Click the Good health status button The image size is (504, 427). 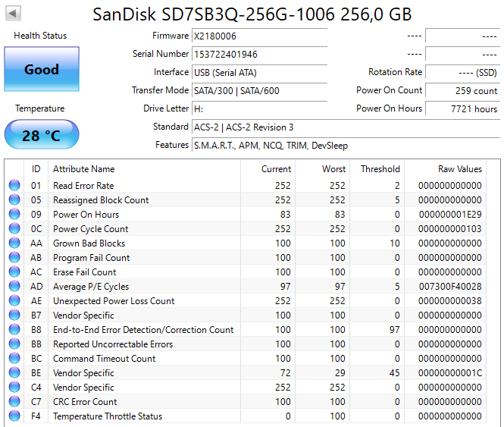pyautogui.click(x=41, y=70)
